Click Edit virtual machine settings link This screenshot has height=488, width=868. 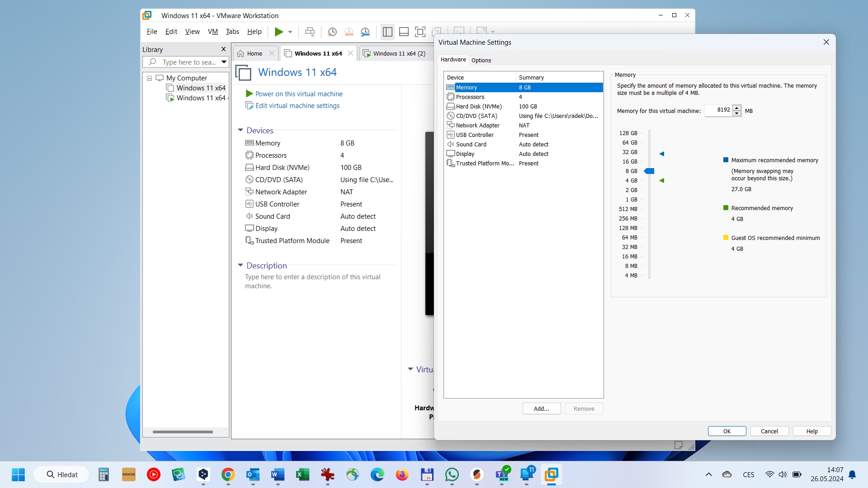click(x=297, y=106)
